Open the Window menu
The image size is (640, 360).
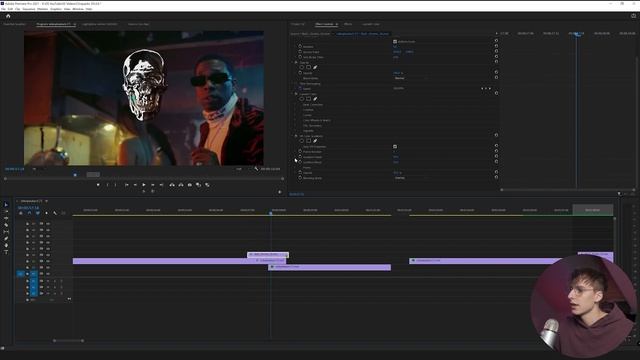tap(78, 9)
